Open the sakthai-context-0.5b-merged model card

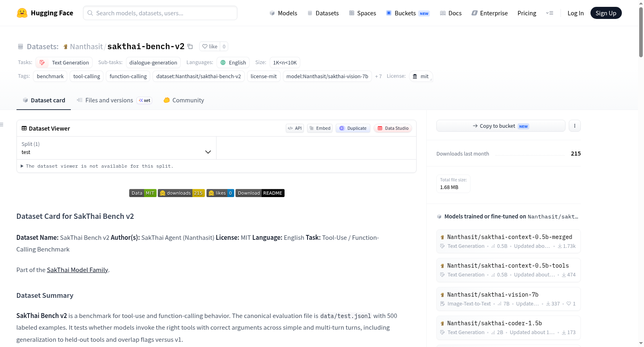tap(508, 241)
